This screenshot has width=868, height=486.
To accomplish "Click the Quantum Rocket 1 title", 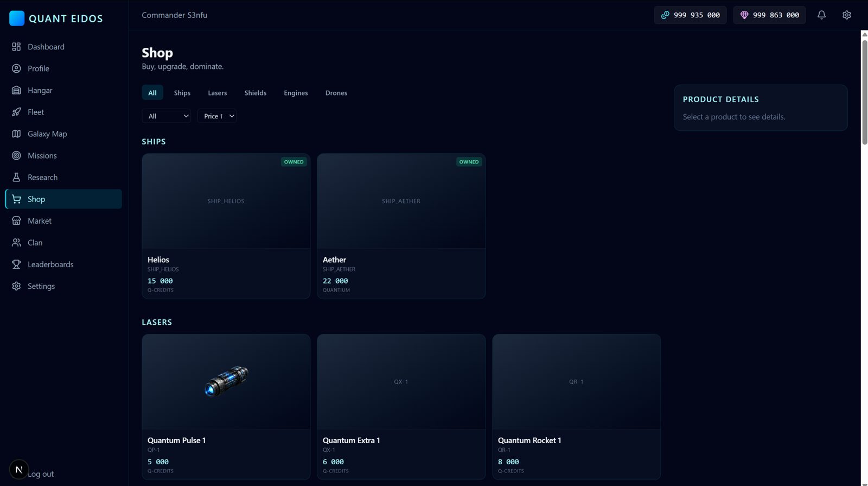I will [x=529, y=440].
